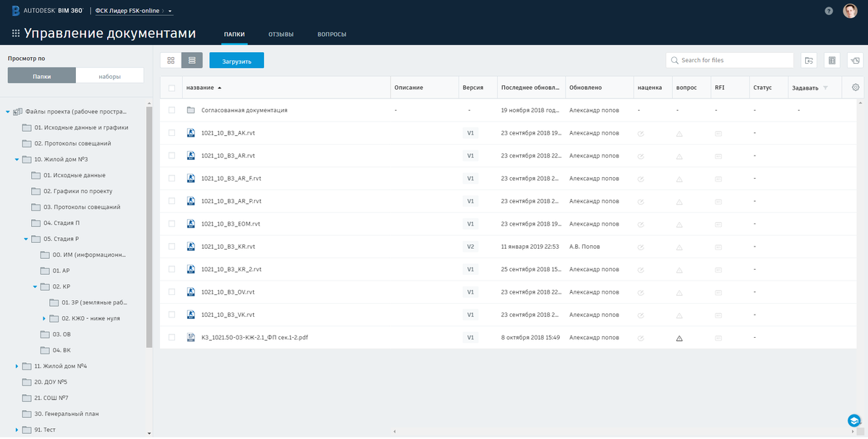868x439 pixels.
Task: Open the column settings gear above the file list
Action: point(855,87)
